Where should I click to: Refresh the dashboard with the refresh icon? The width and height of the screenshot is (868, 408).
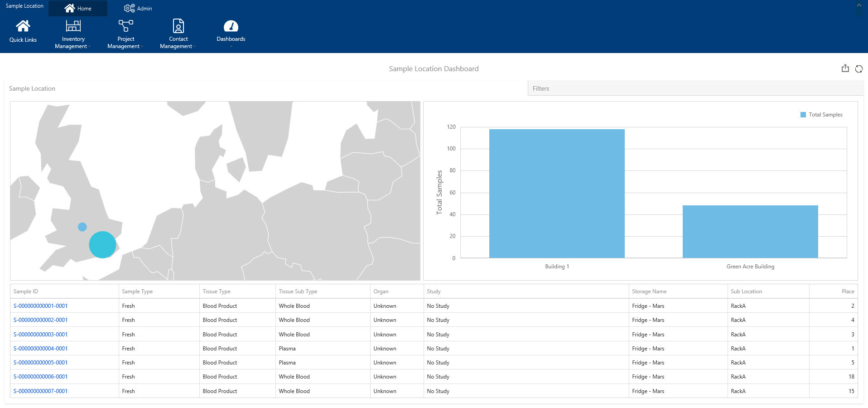click(859, 68)
